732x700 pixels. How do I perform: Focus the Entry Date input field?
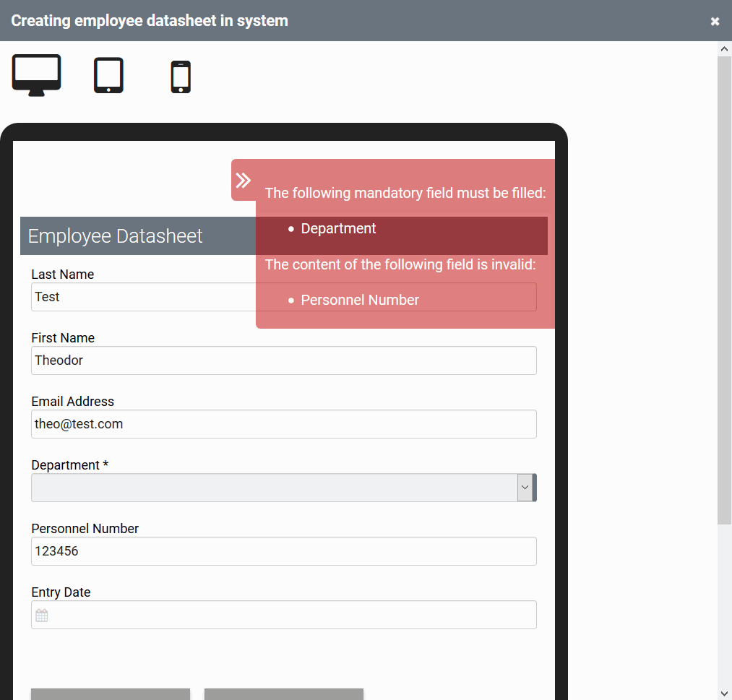click(289, 615)
